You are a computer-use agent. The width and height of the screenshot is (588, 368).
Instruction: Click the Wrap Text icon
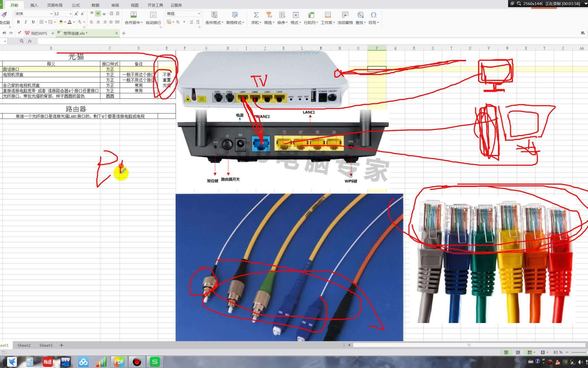153,15
